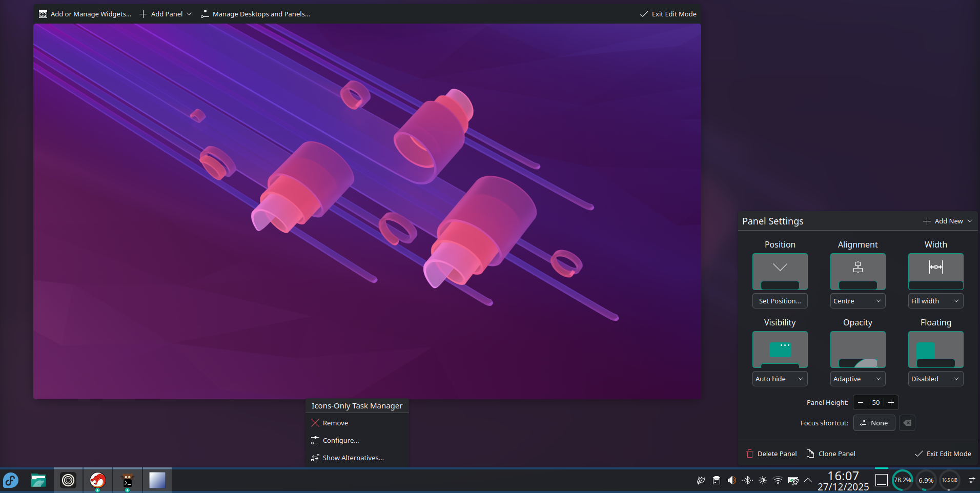Click the Dolphin file manager taskbar icon

(x=38, y=480)
